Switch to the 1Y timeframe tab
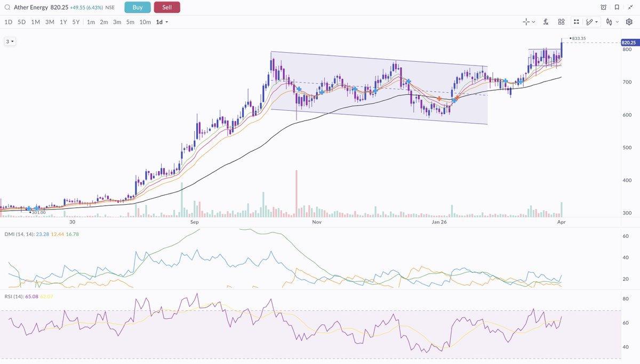640x364 pixels. coord(62,22)
